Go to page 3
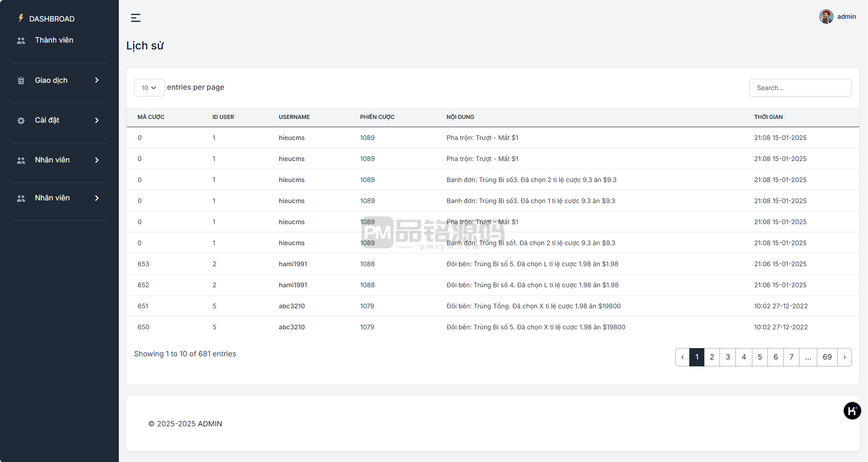 point(728,357)
